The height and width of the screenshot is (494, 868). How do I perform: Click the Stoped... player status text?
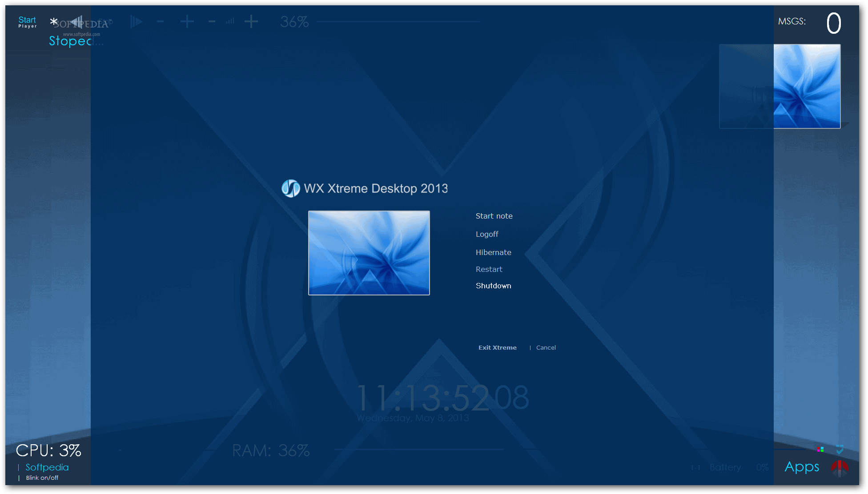click(x=76, y=41)
